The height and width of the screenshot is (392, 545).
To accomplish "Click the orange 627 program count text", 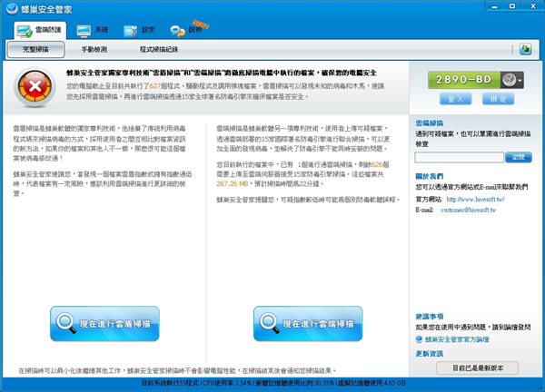I will 154,86.
